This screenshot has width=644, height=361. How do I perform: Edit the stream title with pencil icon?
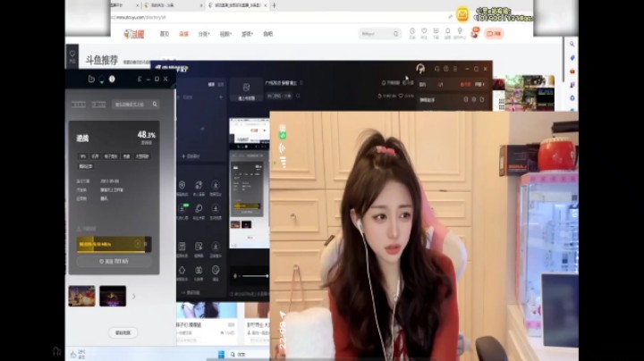tap(301, 83)
